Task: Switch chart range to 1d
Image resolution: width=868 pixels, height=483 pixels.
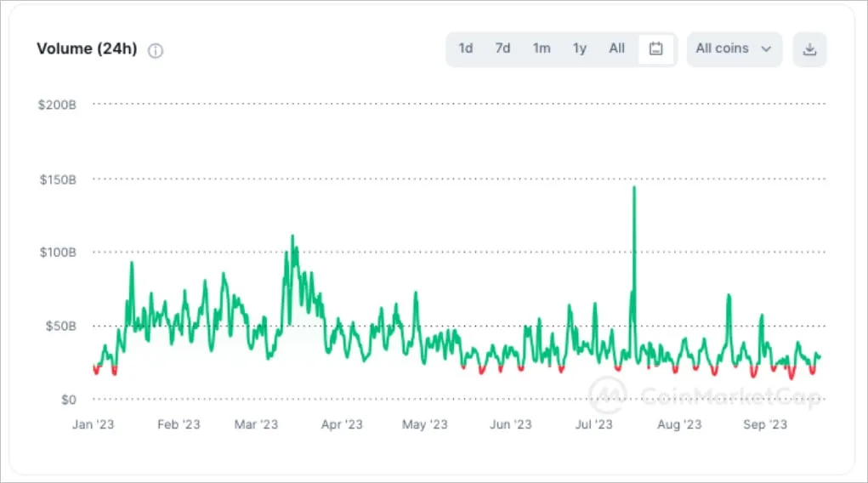Action: click(466, 48)
